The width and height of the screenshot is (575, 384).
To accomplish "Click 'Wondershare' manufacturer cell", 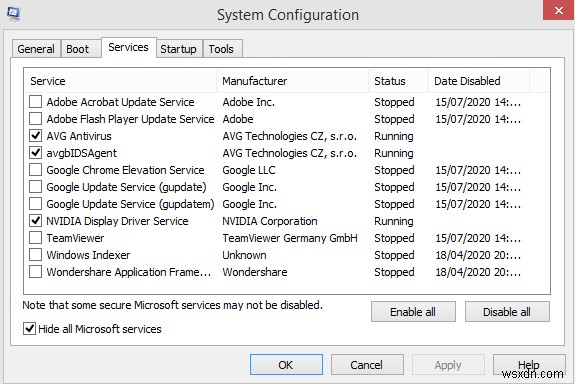I will pyautogui.click(x=255, y=272).
